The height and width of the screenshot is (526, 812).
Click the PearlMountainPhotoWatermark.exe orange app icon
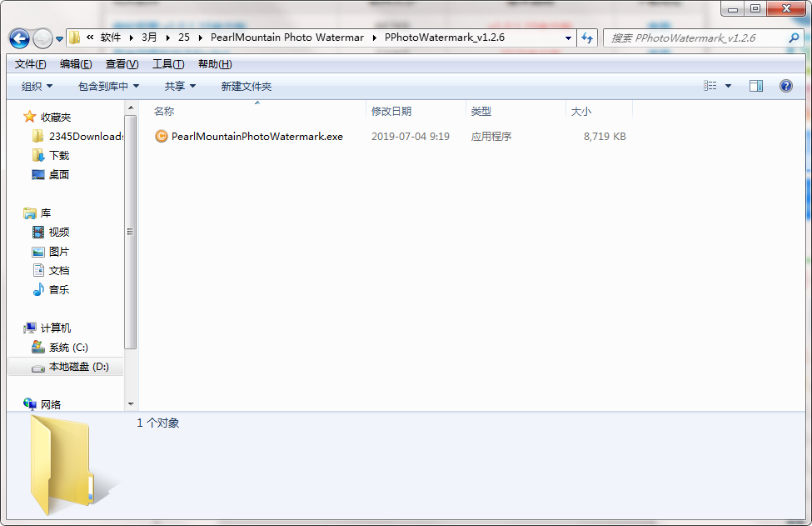coord(162,137)
